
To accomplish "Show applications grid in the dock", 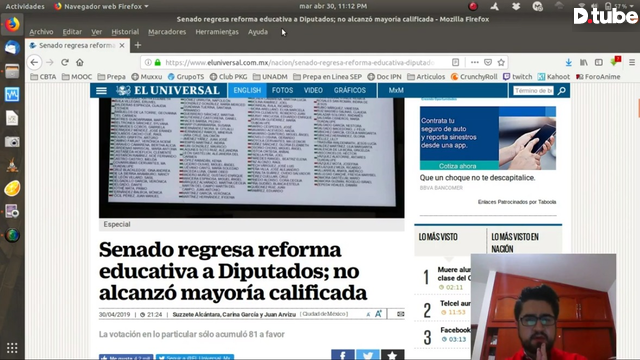I will tap(12, 348).
